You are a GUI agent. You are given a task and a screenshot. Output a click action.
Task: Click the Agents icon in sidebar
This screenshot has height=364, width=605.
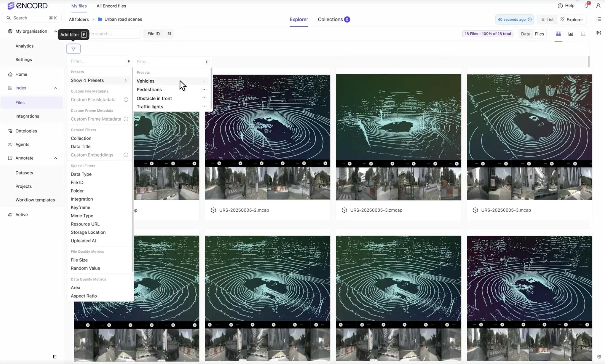coord(10,144)
